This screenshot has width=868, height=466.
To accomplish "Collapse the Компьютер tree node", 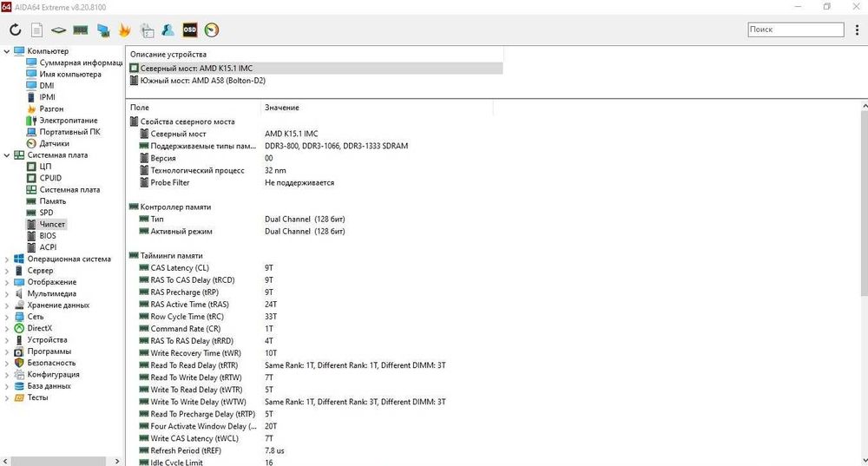I will point(7,51).
